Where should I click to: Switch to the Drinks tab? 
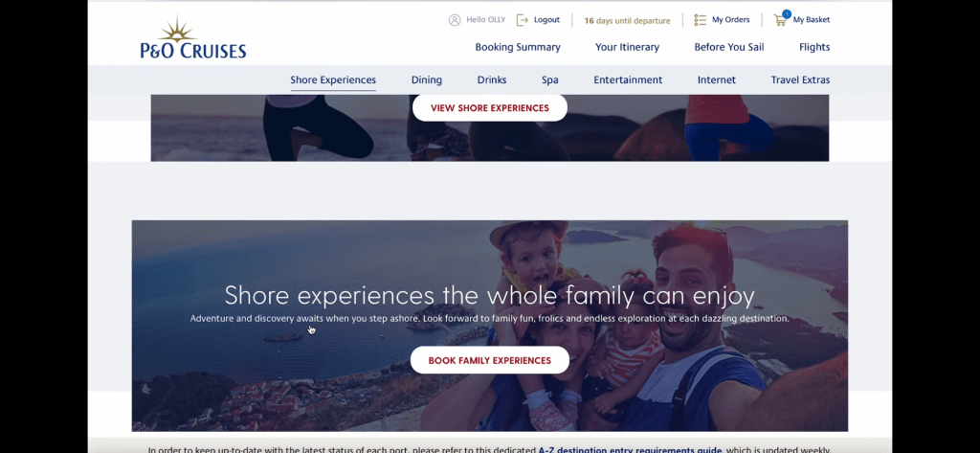pos(492,80)
